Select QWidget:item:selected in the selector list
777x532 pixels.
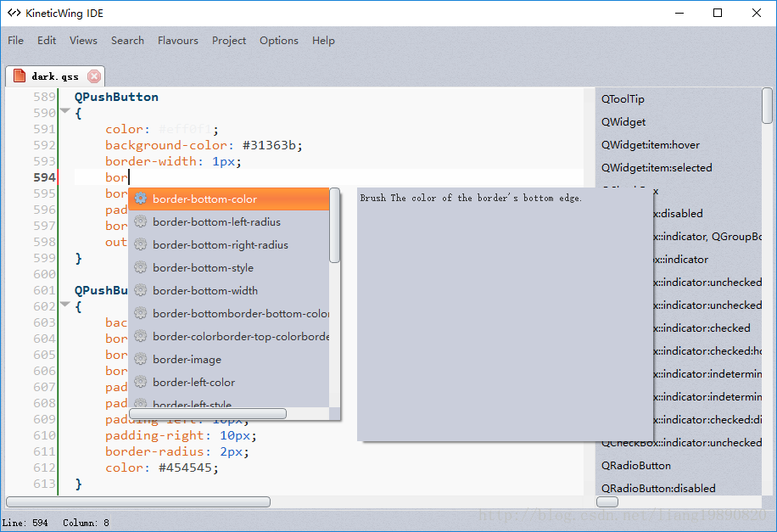[x=656, y=168]
